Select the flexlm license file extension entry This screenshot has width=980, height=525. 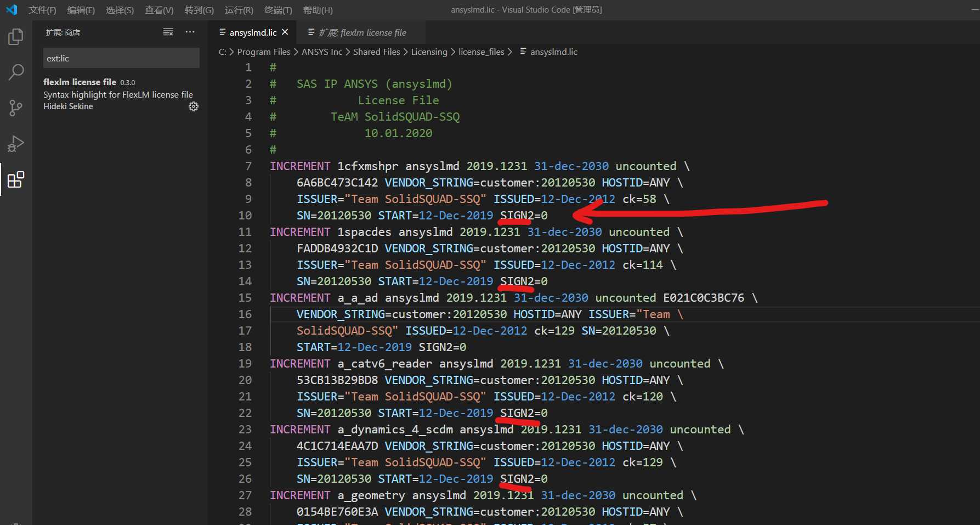121,94
